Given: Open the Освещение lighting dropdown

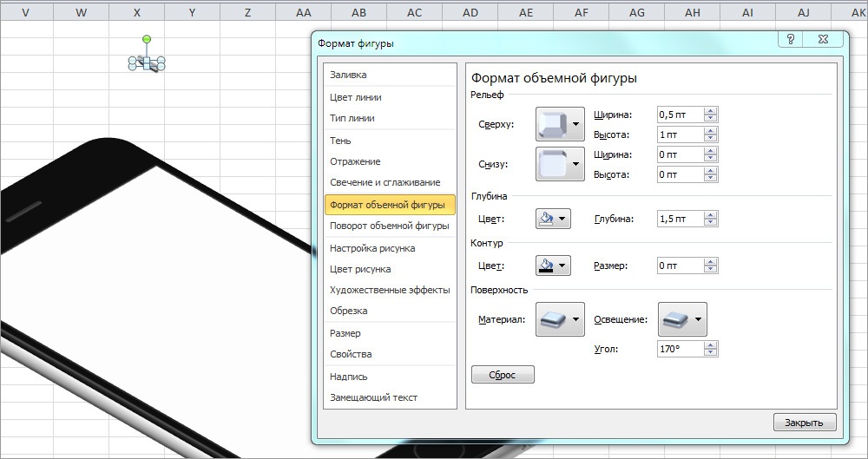Looking at the screenshot, I should pyautogui.click(x=682, y=319).
